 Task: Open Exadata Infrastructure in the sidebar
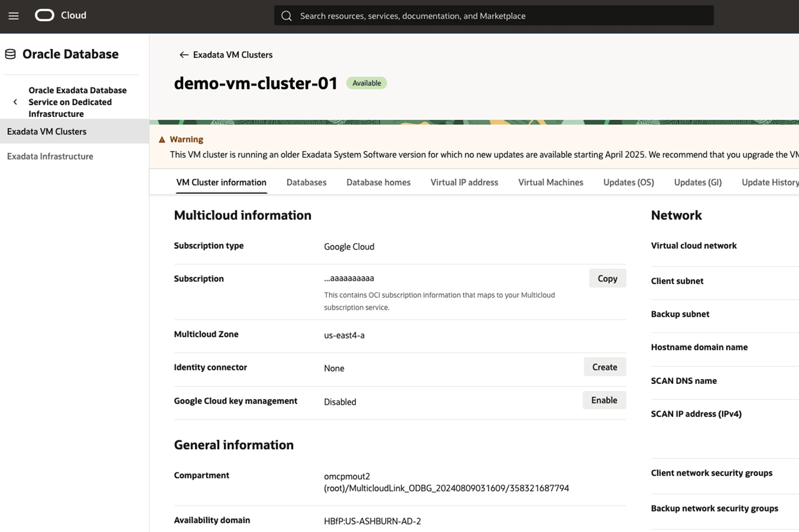tap(49, 156)
